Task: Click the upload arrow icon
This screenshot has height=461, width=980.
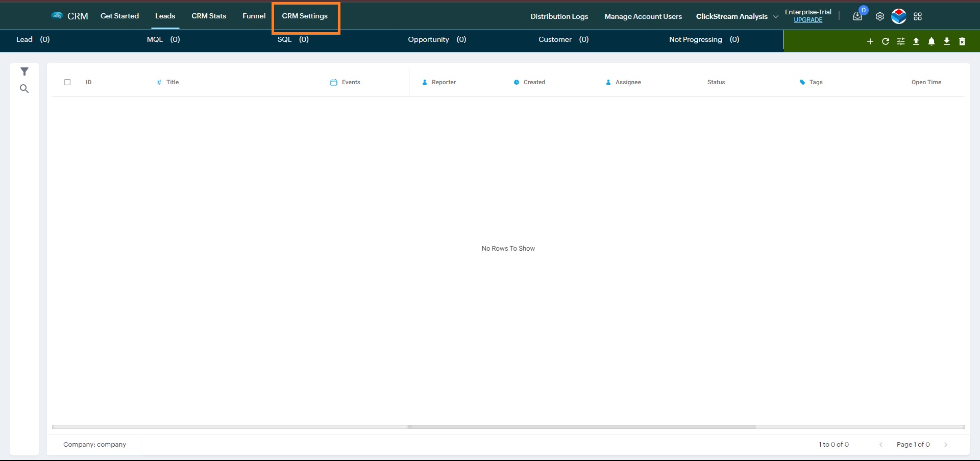Action: pyautogui.click(x=916, y=41)
